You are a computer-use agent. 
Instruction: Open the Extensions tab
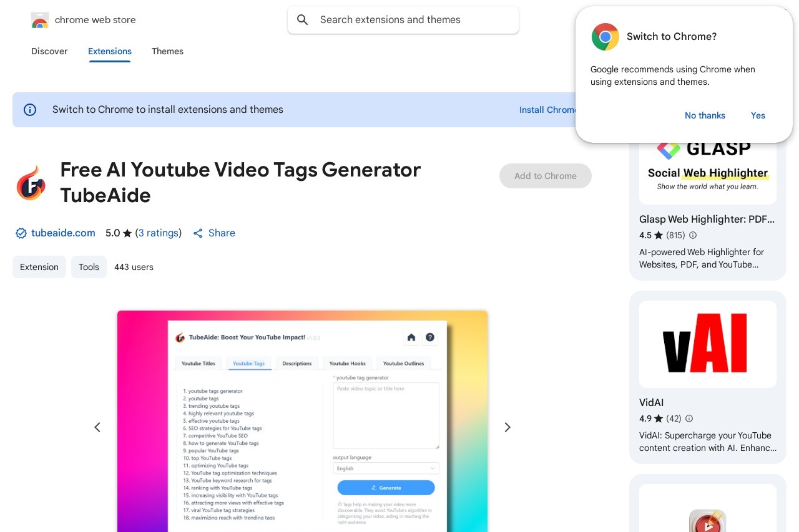pyautogui.click(x=110, y=51)
